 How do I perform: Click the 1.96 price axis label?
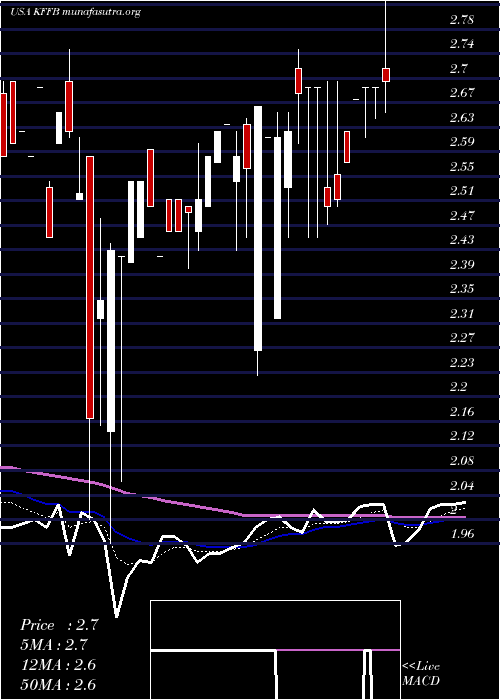pyautogui.click(x=462, y=533)
